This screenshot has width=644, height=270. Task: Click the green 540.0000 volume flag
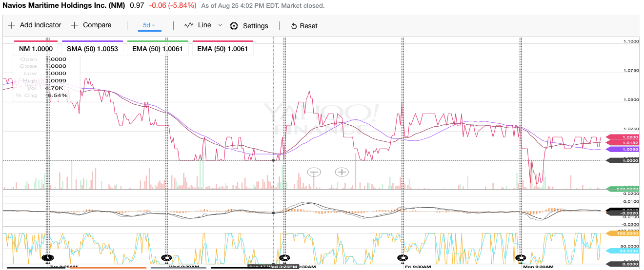coord(622,189)
